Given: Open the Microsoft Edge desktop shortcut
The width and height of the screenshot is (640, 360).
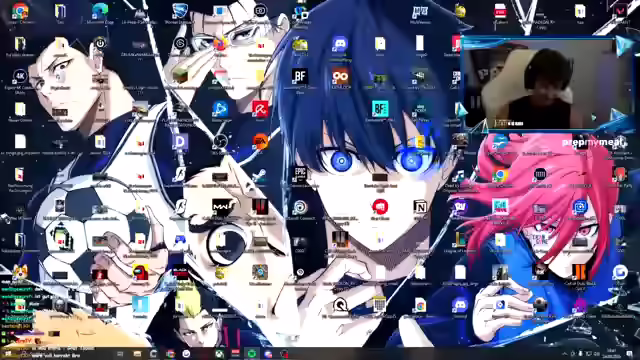Looking at the screenshot, I should [100, 11].
